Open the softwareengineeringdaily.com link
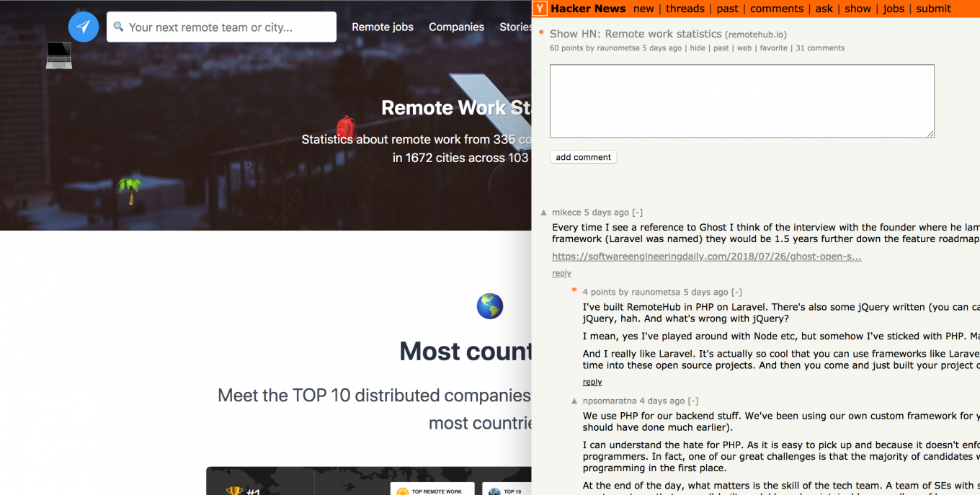 (706, 257)
